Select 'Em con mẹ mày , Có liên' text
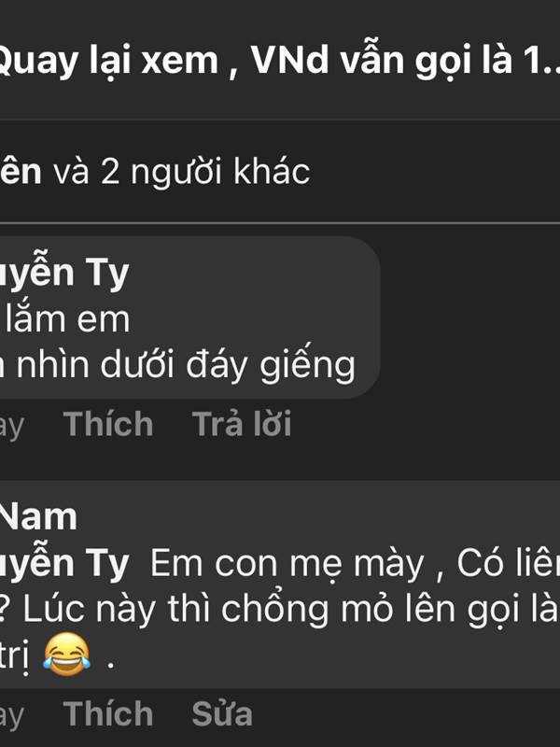The height and width of the screenshot is (747, 560). point(355,564)
